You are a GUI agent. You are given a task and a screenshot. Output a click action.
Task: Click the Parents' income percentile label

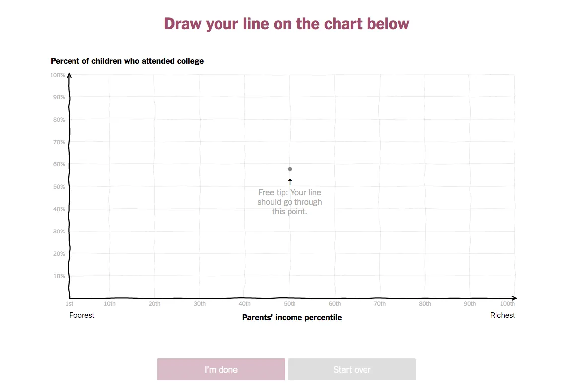point(292,317)
